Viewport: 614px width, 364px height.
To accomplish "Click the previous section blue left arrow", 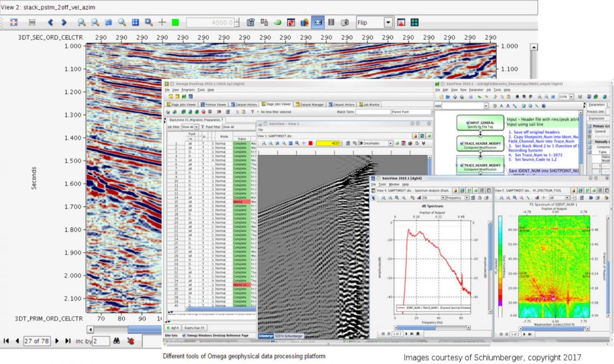I will pyautogui.click(x=50, y=22).
